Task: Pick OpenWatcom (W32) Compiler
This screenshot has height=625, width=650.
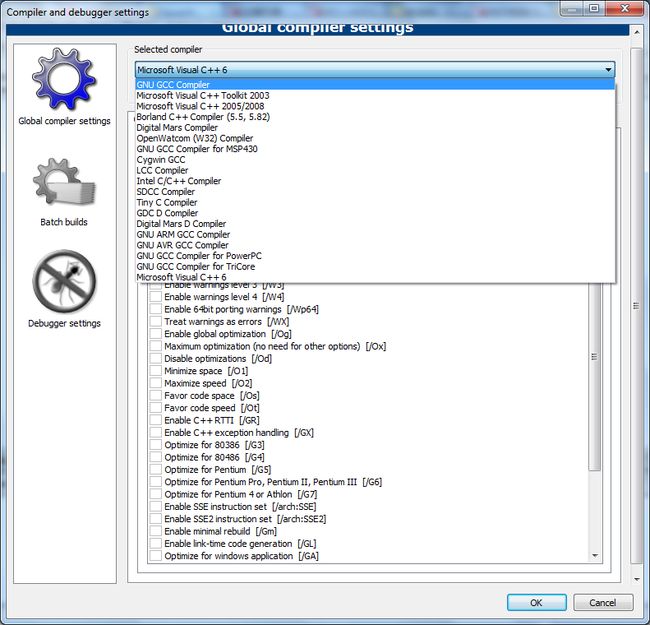Action: (x=375, y=138)
